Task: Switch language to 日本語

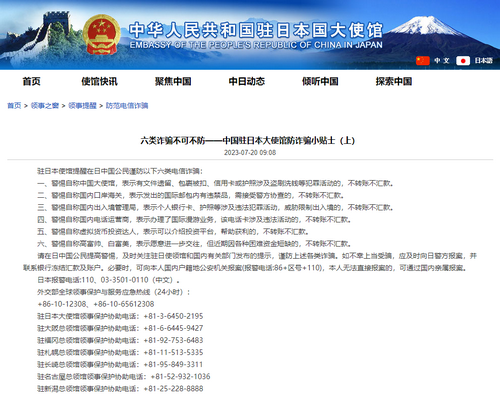Action: (x=484, y=60)
